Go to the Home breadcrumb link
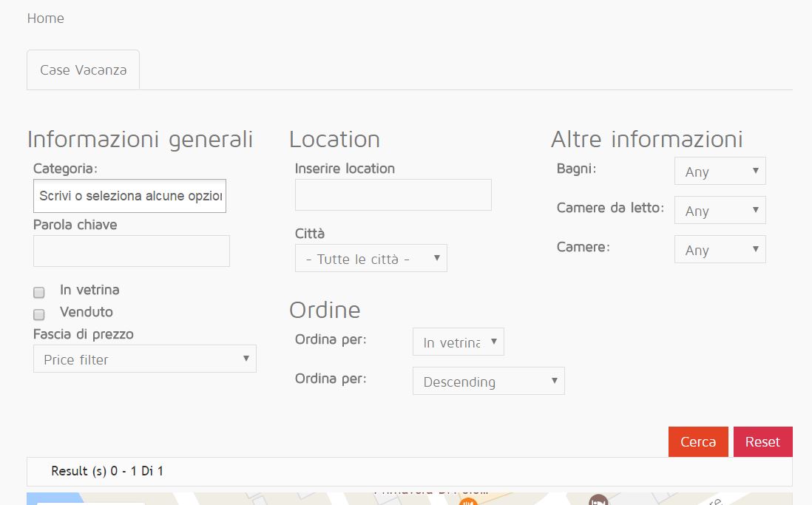The height and width of the screenshot is (505, 812). point(46,18)
